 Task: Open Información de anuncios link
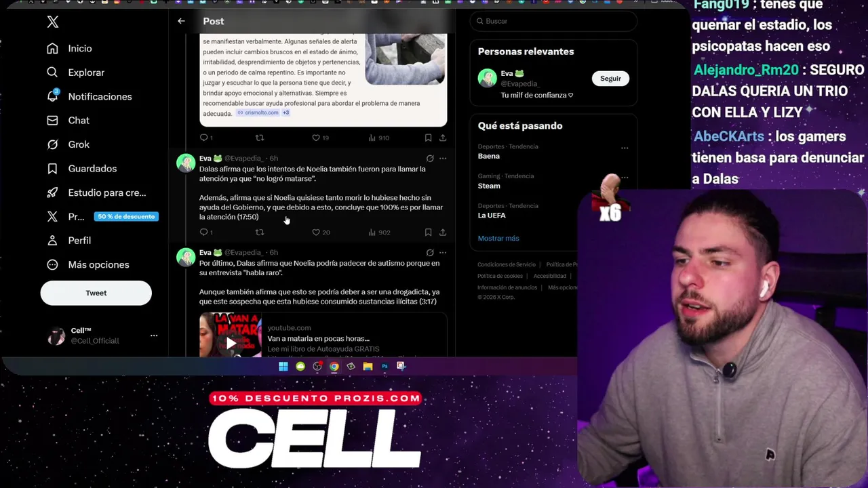point(507,287)
